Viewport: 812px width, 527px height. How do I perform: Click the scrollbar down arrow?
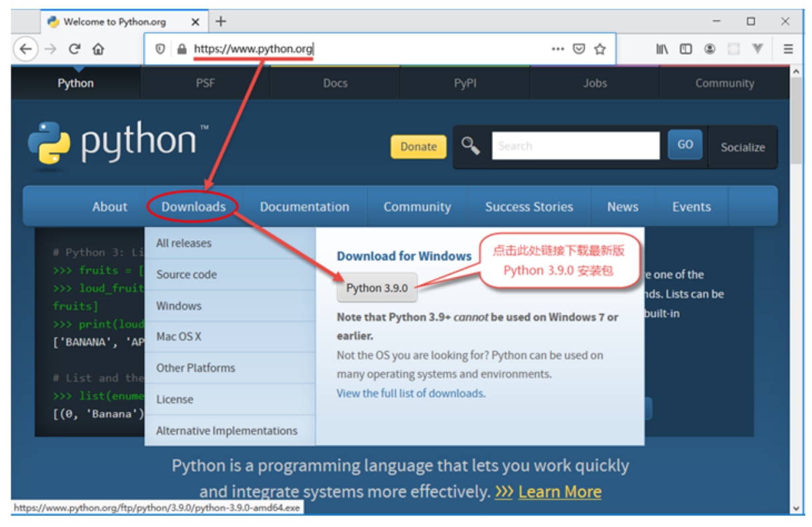(x=797, y=509)
